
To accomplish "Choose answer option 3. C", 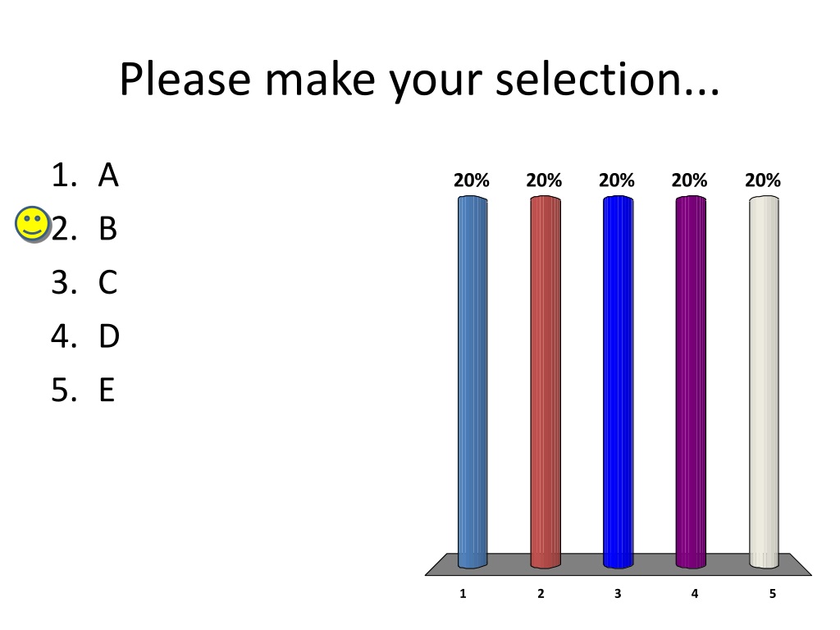I will pos(84,282).
